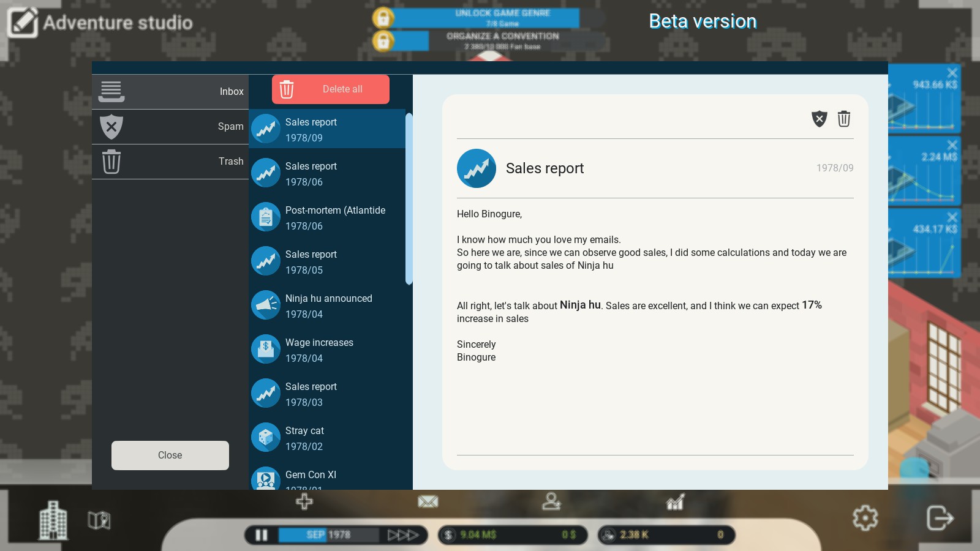Open the mail envelope icon in bottom bar
This screenshot has height=551, width=980.
pos(428,502)
